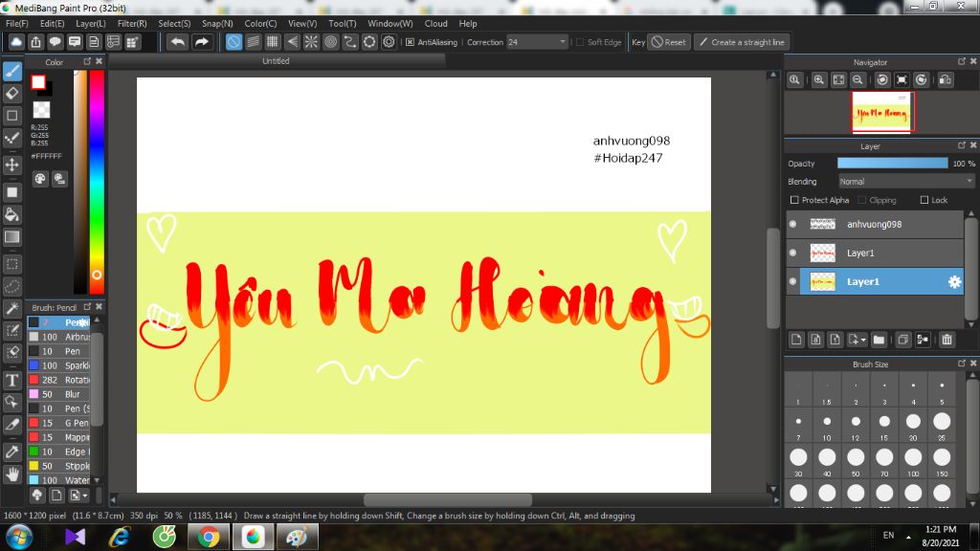
Task: Select the Divide (knife) tool
Action: (12, 425)
